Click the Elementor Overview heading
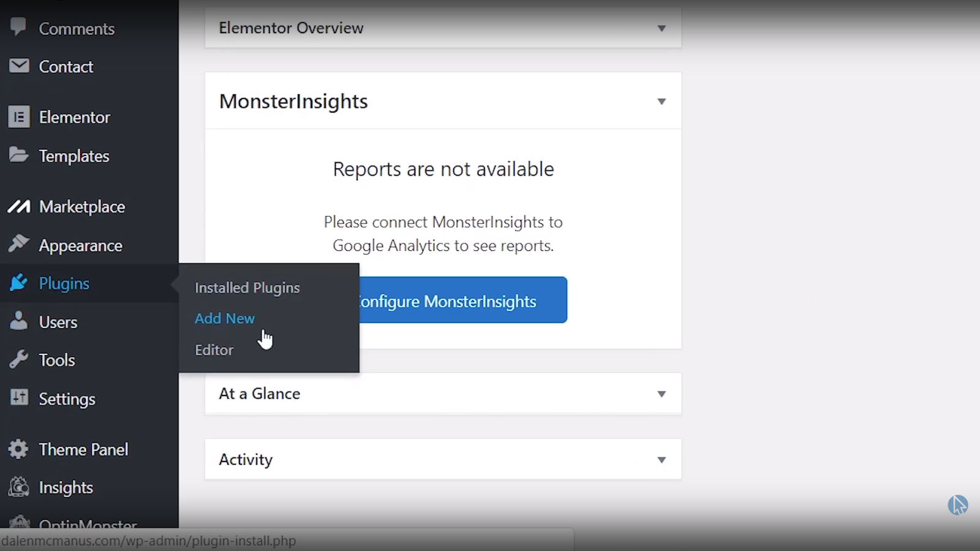980x551 pixels. (291, 28)
